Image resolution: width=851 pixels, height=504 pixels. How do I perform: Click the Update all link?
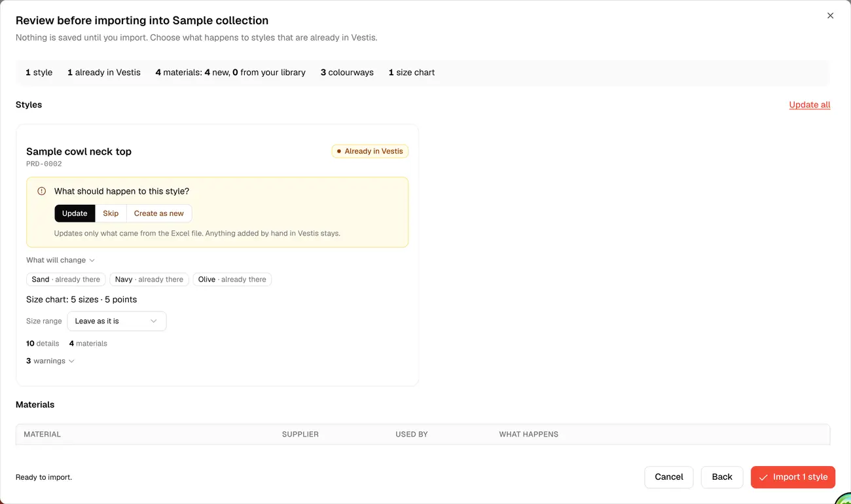[810, 105]
